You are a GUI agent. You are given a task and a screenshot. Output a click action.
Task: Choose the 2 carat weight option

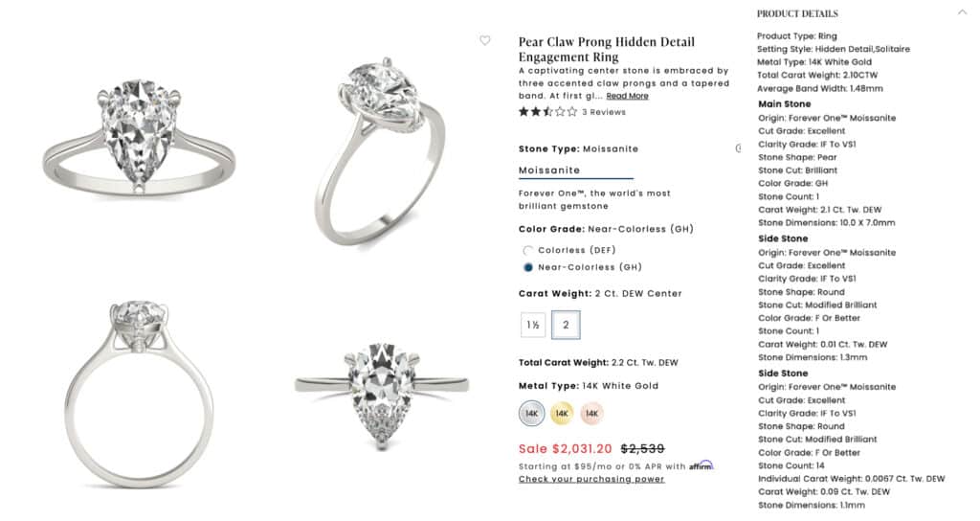pyautogui.click(x=566, y=325)
